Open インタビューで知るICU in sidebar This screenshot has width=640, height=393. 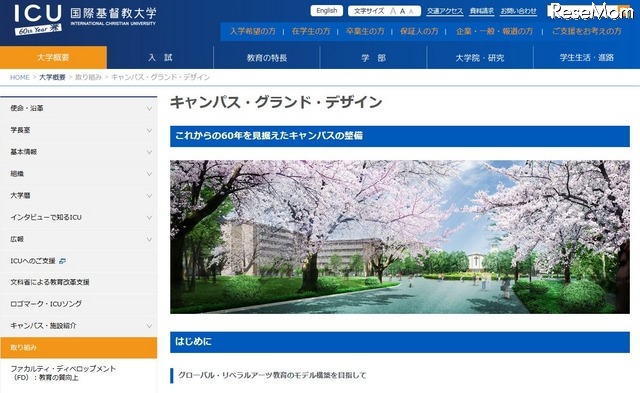click(46, 217)
